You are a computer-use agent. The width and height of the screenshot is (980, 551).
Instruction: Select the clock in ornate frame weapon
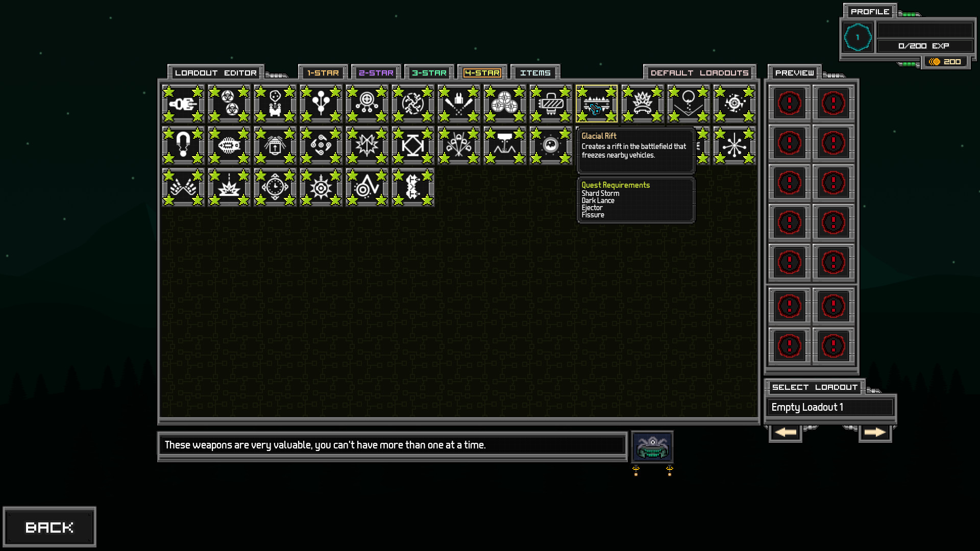275,188
